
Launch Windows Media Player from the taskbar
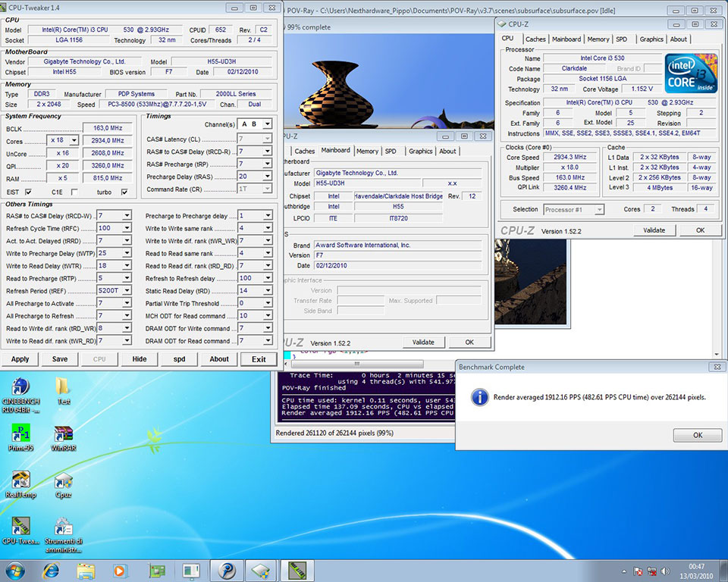pyautogui.click(x=119, y=571)
